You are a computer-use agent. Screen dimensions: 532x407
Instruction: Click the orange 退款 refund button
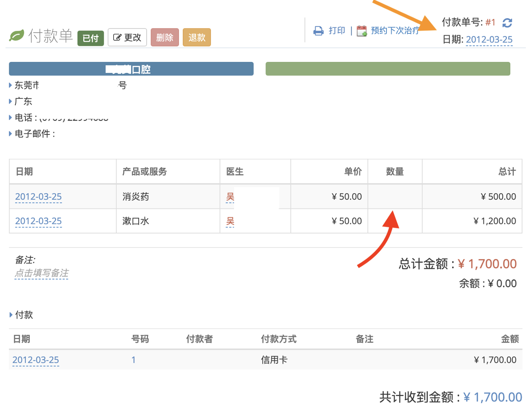(x=197, y=37)
